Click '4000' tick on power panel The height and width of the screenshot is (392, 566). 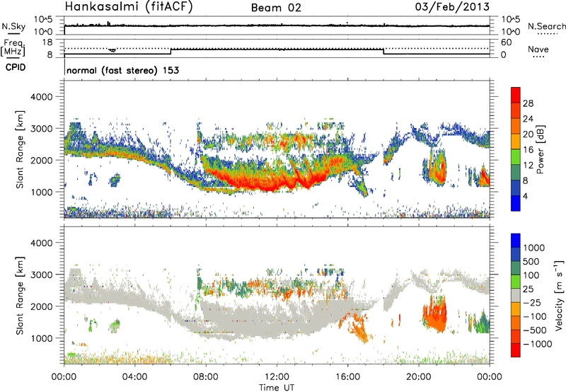coord(42,97)
